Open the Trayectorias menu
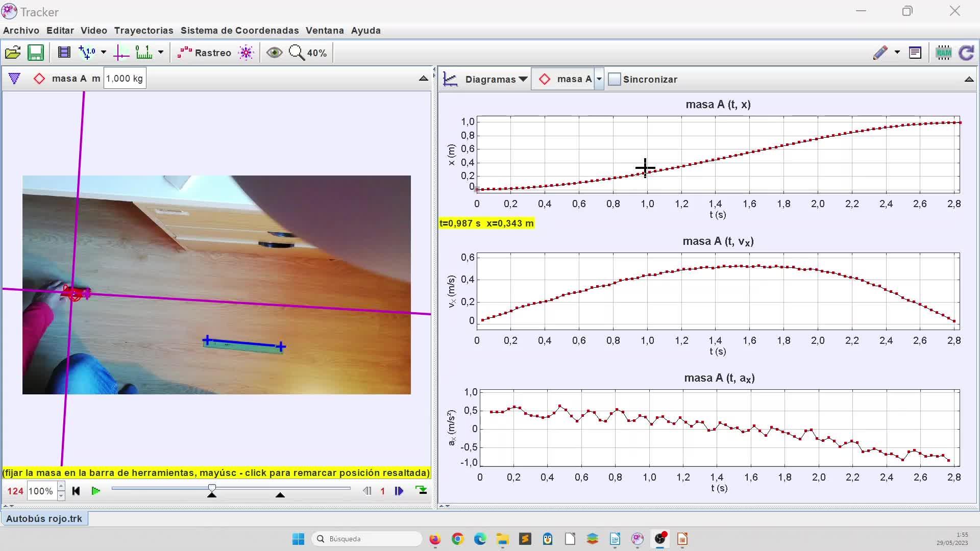This screenshot has width=980, height=551. coord(143,31)
